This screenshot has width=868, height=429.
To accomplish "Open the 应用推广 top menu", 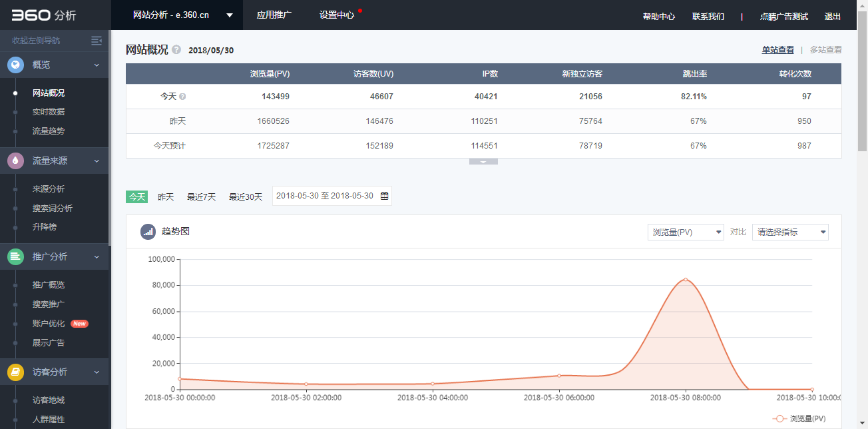I will (x=274, y=15).
